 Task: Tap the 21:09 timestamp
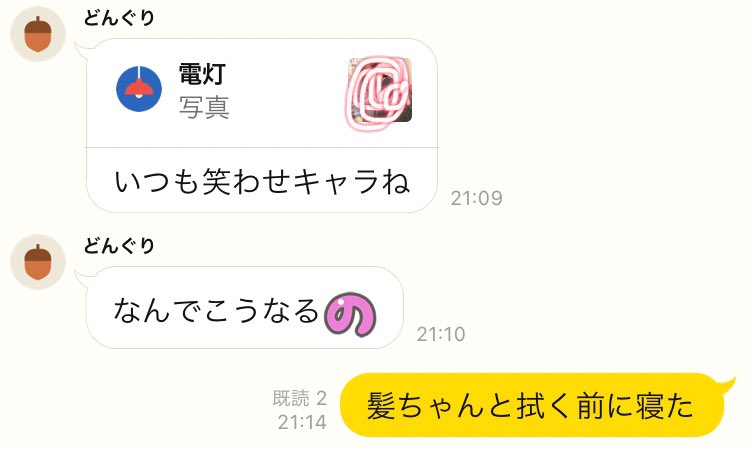(x=476, y=198)
